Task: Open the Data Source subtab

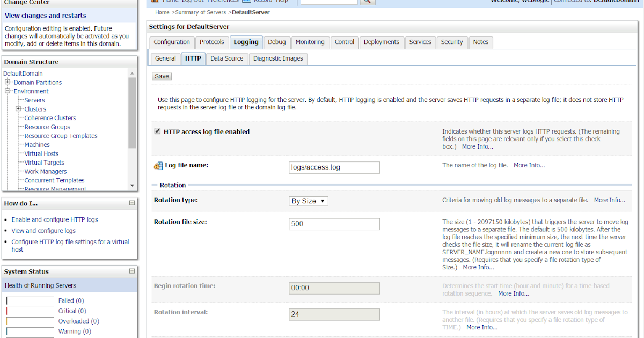Action: (x=226, y=58)
